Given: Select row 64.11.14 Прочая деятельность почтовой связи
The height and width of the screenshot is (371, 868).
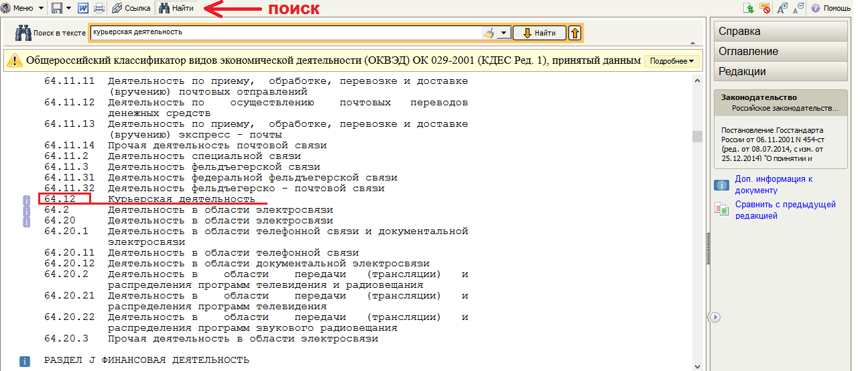Looking at the screenshot, I should pyautogui.click(x=186, y=146).
